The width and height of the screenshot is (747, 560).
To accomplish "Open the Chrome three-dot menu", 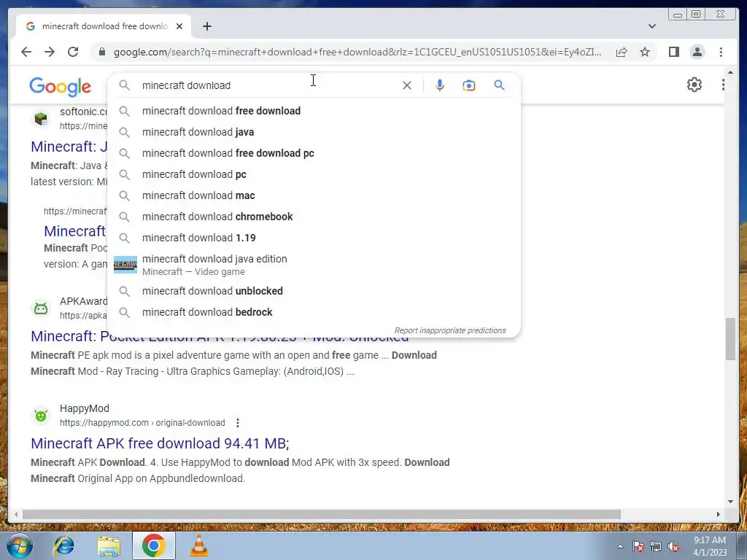I will 721,52.
